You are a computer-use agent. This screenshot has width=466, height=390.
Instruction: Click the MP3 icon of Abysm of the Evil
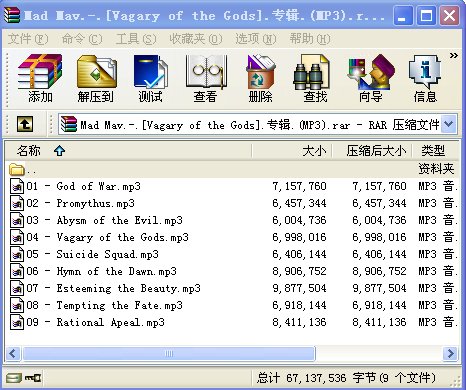click(x=17, y=220)
